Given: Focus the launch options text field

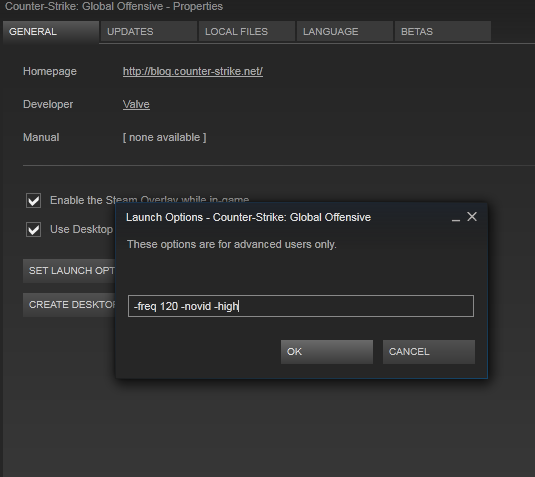Looking at the screenshot, I should click(x=301, y=306).
